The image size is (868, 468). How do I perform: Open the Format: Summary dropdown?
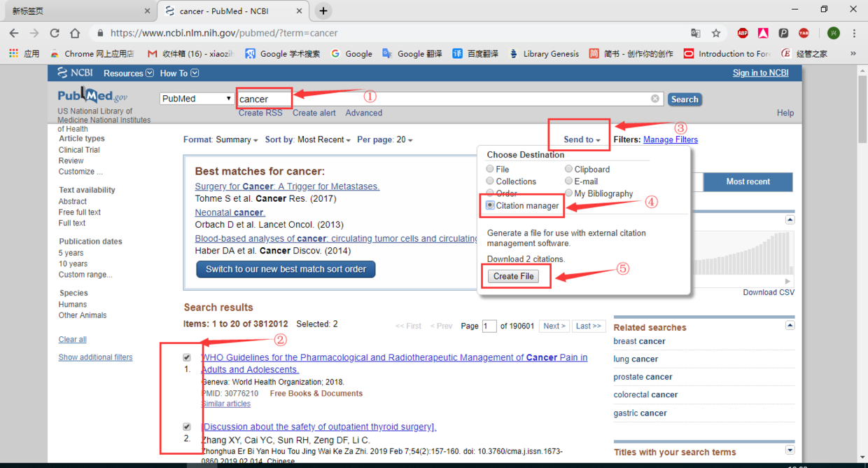pyautogui.click(x=220, y=139)
